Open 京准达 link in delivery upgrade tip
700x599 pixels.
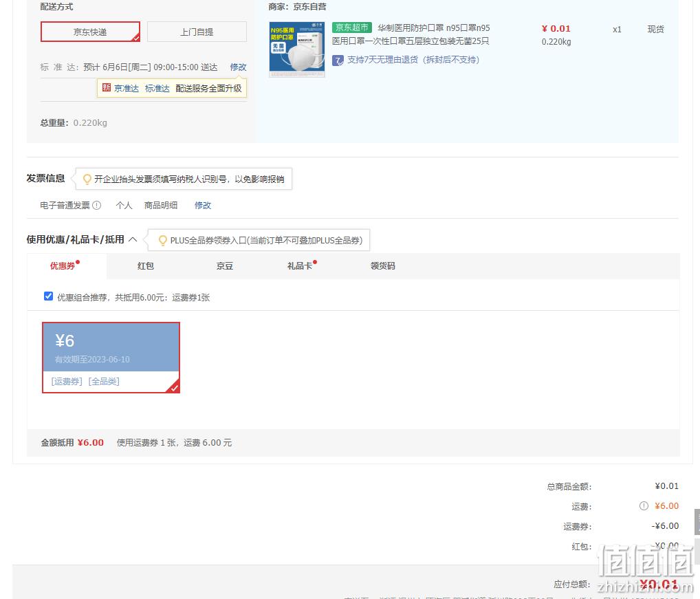[x=127, y=89]
